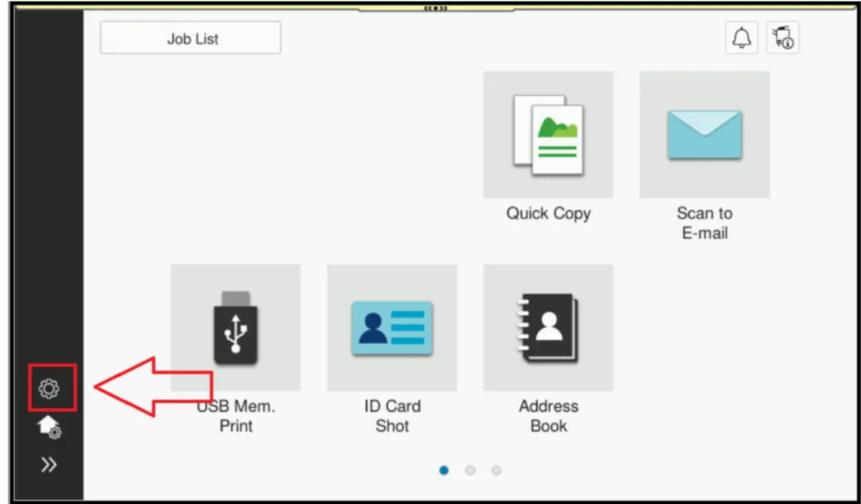Tap the Scan to E-mail envelope icon
Image resolution: width=861 pixels, height=504 pixels.
pyautogui.click(x=704, y=134)
